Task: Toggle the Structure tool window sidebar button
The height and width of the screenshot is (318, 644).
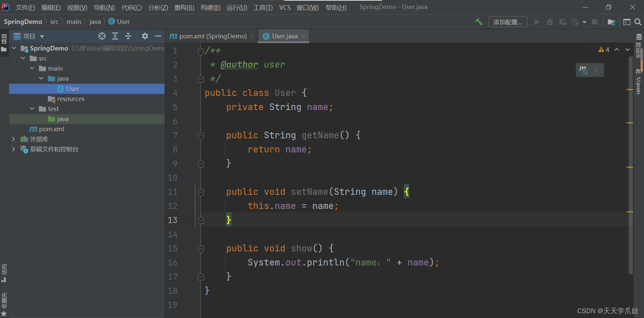Action: (x=4, y=273)
